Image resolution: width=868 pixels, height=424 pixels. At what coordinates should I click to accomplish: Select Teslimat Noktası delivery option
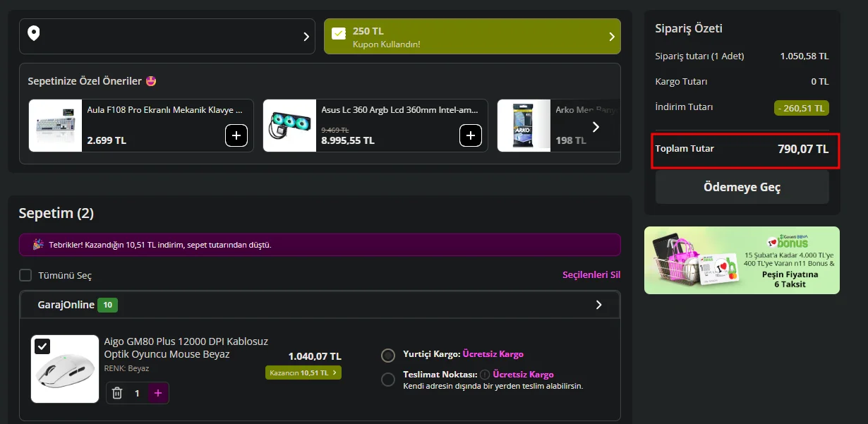pyautogui.click(x=388, y=380)
